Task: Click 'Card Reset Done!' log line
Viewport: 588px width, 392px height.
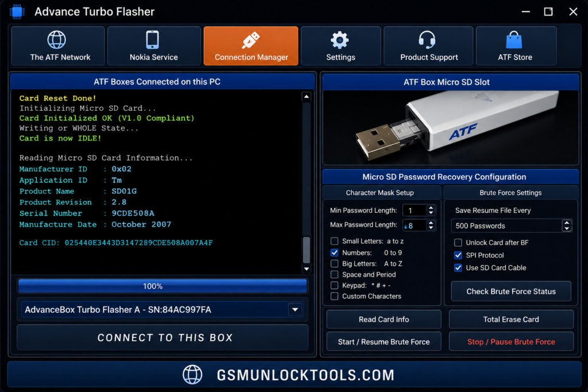Action: (58, 98)
